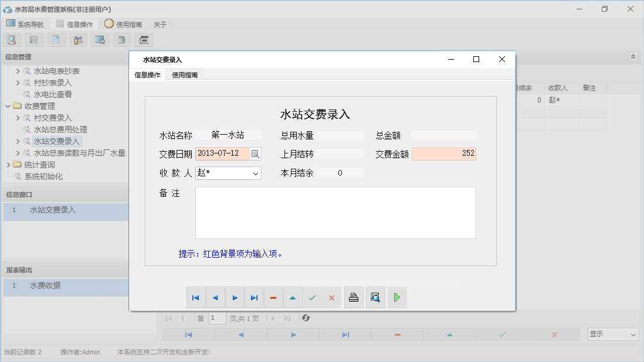Open the 收款人 payee dropdown
This screenshot has width=644, height=362.
coord(256,173)
